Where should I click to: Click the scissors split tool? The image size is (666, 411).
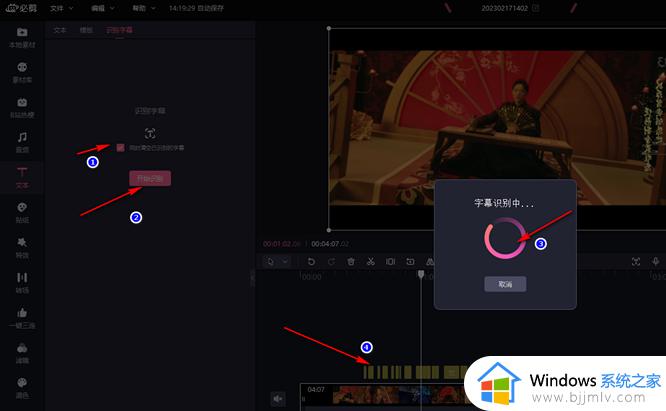tap(371, 262)
